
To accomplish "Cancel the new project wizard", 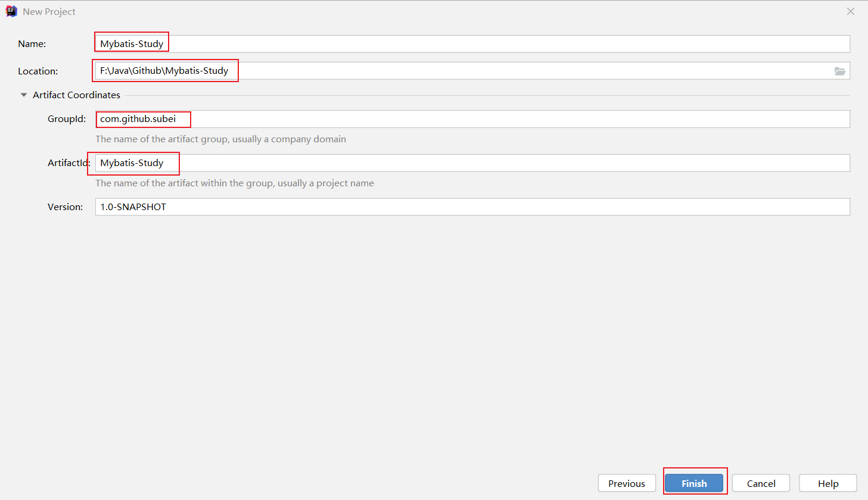I will [761, 483].
